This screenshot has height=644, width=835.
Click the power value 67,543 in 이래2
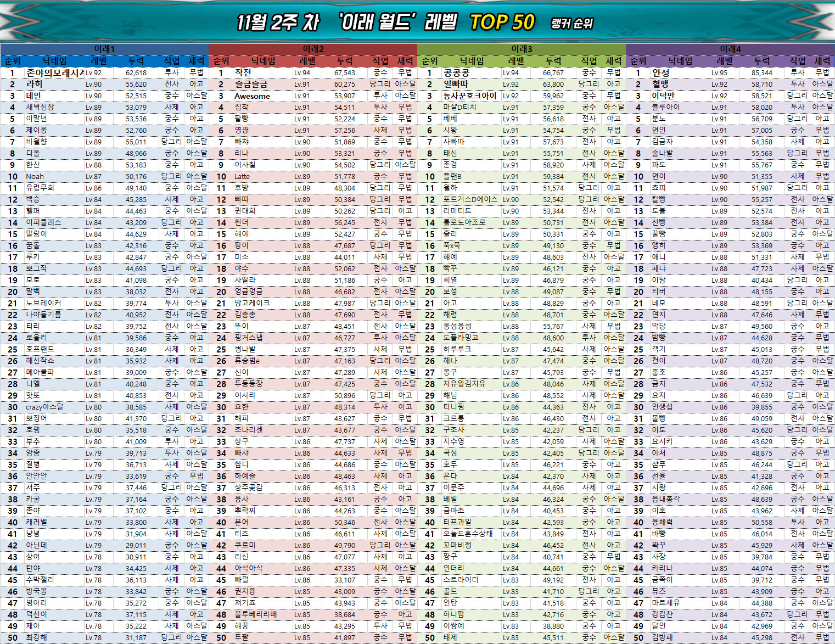[x=344, y=72]
